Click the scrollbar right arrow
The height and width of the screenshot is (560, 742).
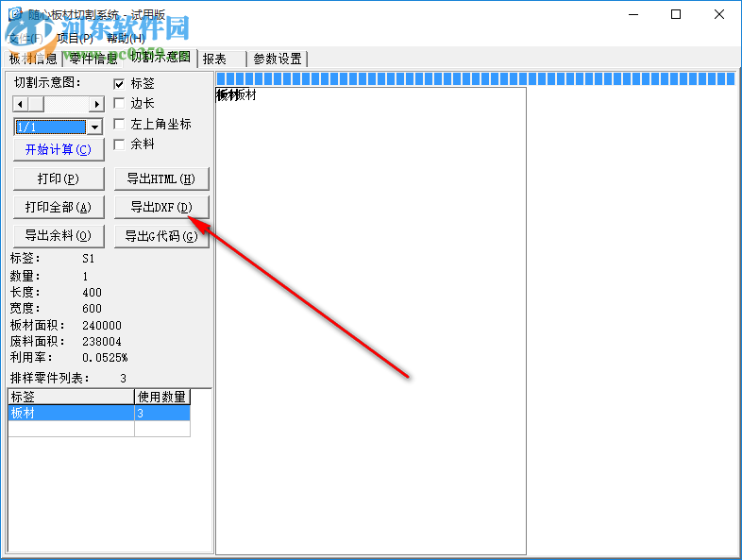coord(97,104)
